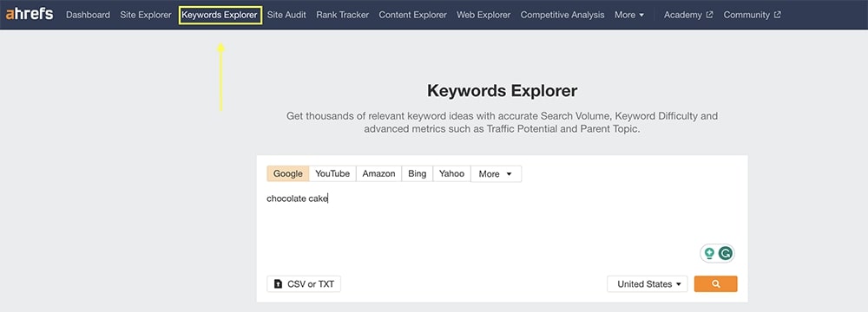Screen dimensions: 868x312
Task: Click the external link icon next to Community
Action: tap(777, 15)
